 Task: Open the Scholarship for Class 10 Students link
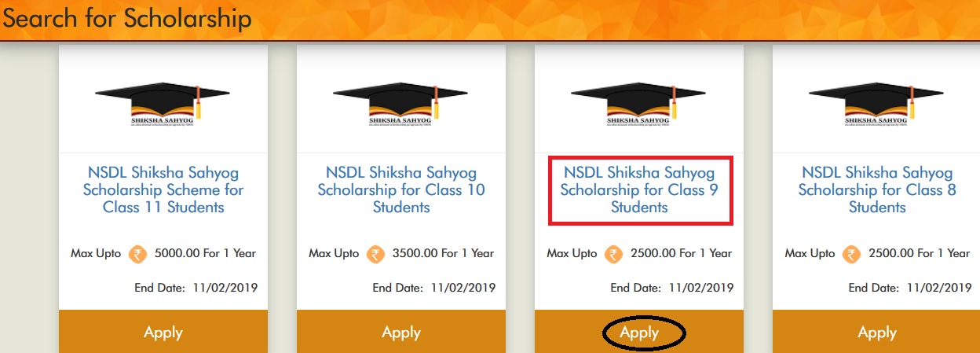tap(401, 190)
